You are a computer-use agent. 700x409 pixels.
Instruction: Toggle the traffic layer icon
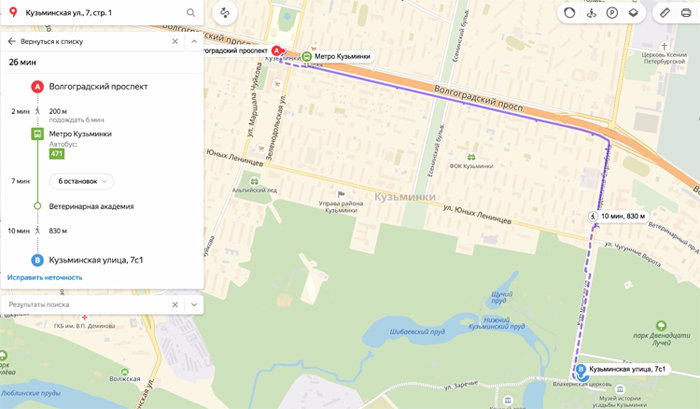click(570, 13)
